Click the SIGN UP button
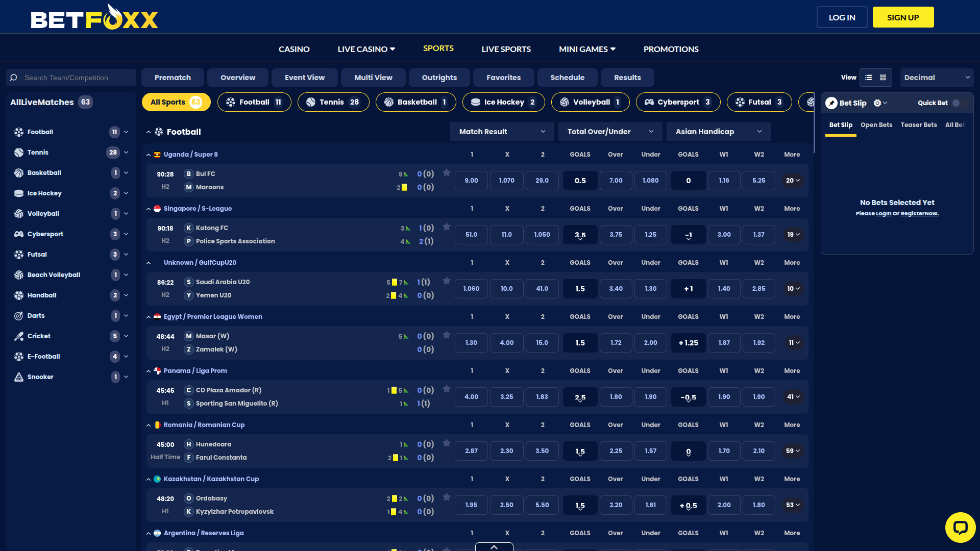The image size is (980, 551). point(903,17)
